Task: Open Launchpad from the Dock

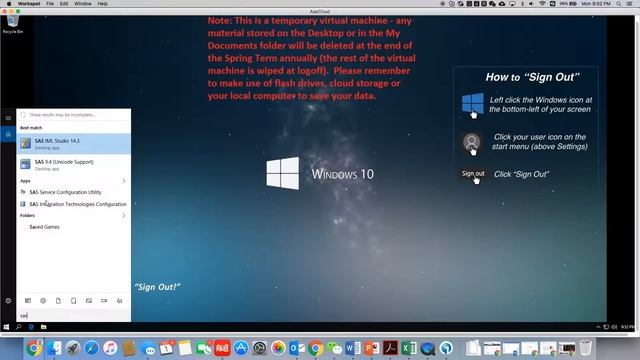Action: [73, 348]
